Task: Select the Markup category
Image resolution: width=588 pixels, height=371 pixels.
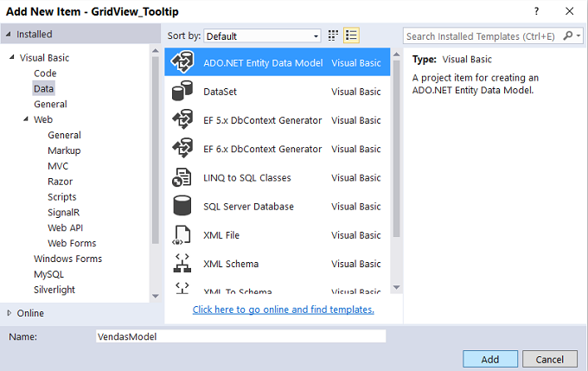Action: click(x=64, y=150)
